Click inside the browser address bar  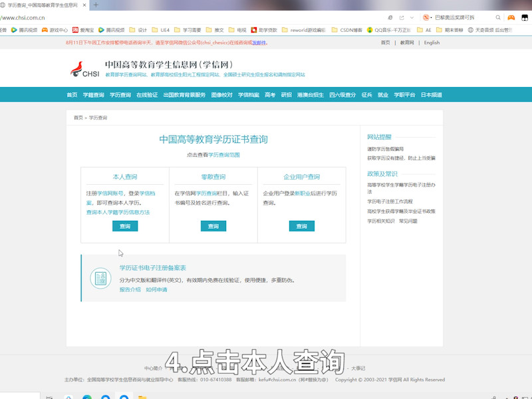pyautogui.click(x=199, y=18)
